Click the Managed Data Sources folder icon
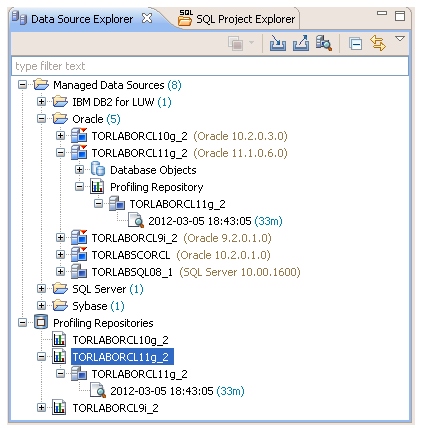This screenshot has height=428, width=422. point(41,85)
